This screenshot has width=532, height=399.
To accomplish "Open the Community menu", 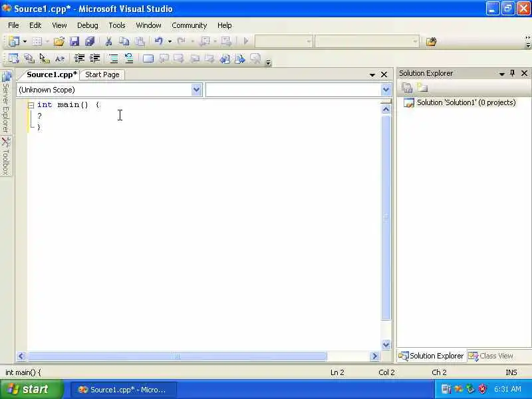I will pos(190,25).
